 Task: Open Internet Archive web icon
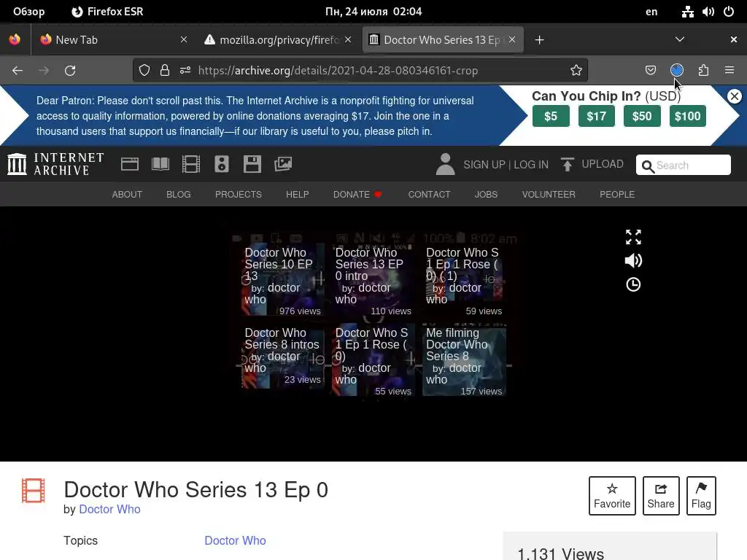click(x=130, y=164)
